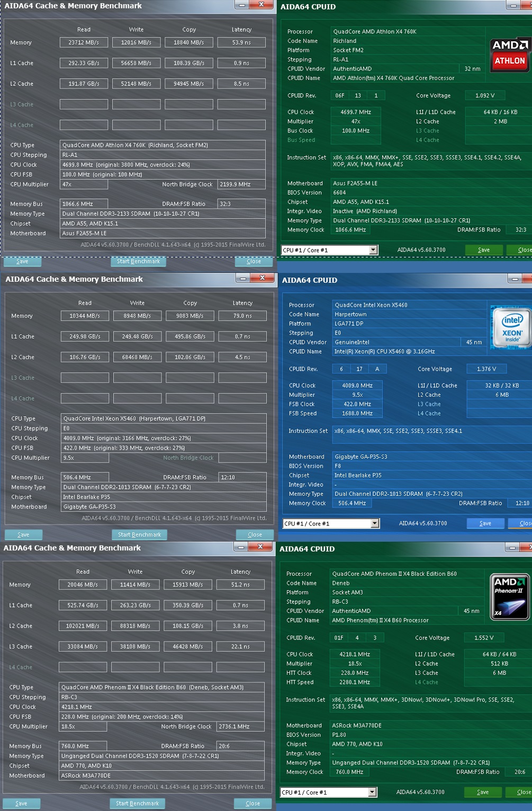Select the memory copy value 15913 MB/s
The image size is (532, 811).
(x=188, y=585)
